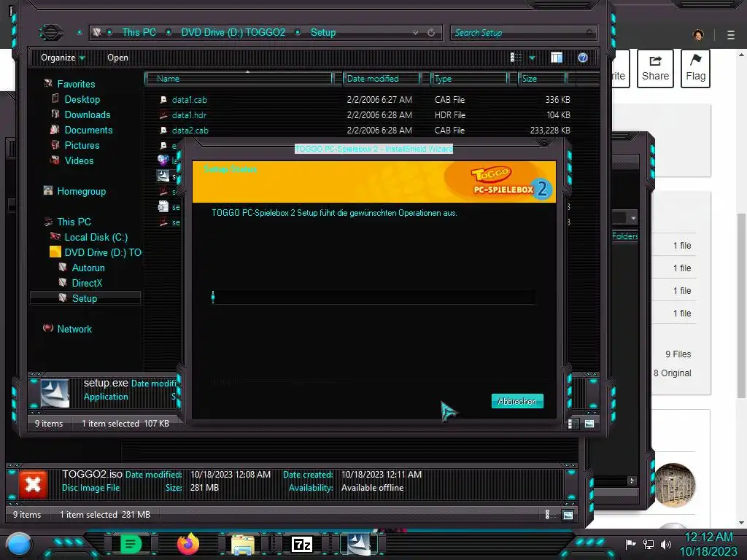Select the data1.cab file
Viewport: 747px width, 560px height.
(x=189, y=99)
